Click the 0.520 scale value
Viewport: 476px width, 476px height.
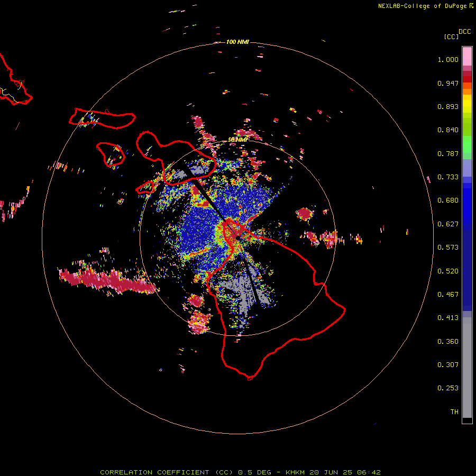pos(448,271)
